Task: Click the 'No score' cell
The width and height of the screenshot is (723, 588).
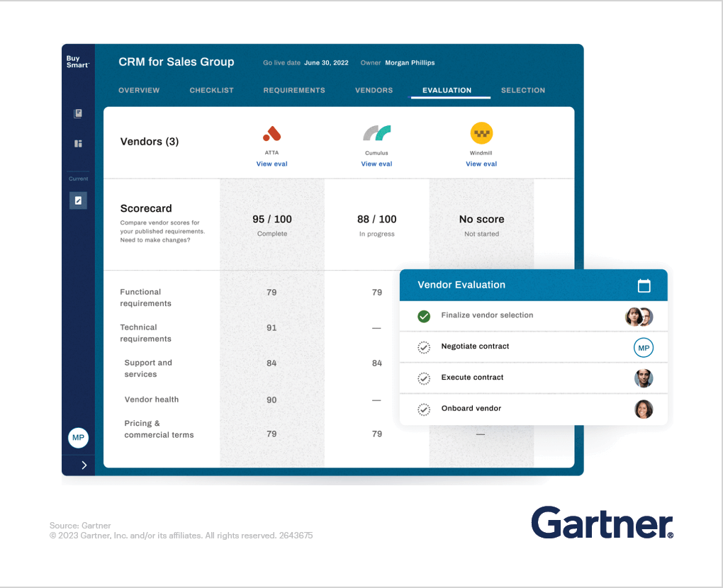Action: (x=481, y=220)
